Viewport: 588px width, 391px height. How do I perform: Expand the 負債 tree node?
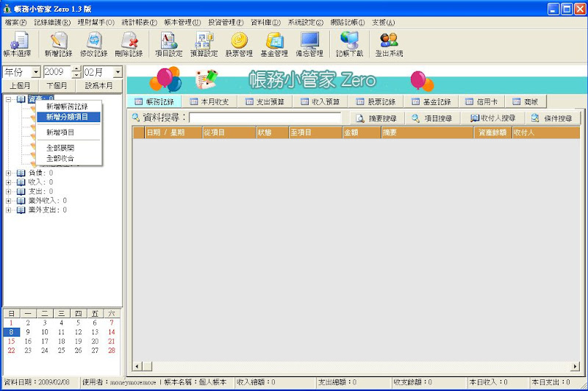[x=9, y=173]
